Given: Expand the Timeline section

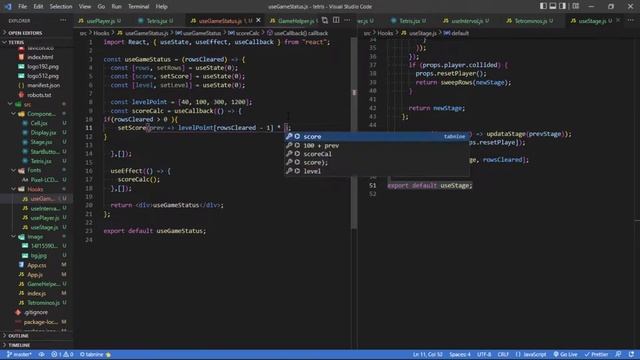Looking at the screenshot, I should click(x=37, y=345).
